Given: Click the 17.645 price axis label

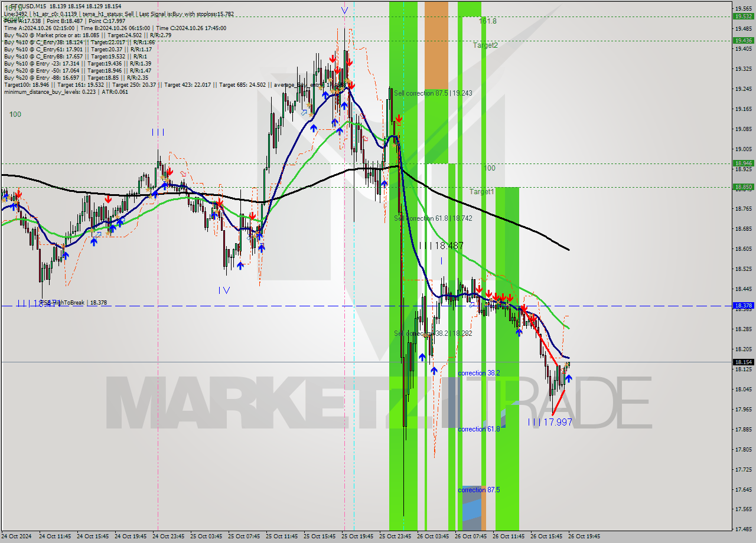Looking at the screenshot, I should (x=743, y=489).
